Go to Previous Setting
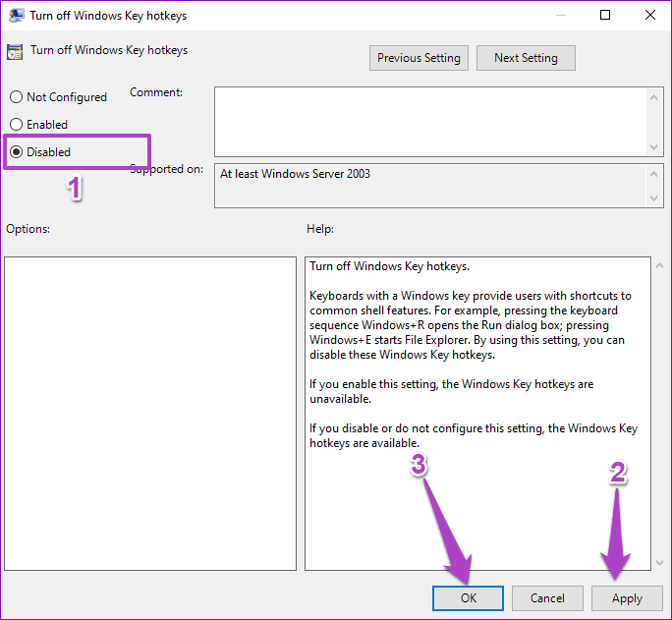 [419, 58]
